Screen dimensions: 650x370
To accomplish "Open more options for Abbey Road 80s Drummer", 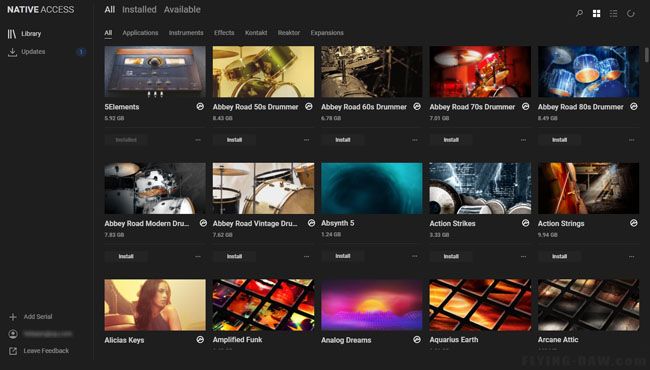I will pos(631,140).
